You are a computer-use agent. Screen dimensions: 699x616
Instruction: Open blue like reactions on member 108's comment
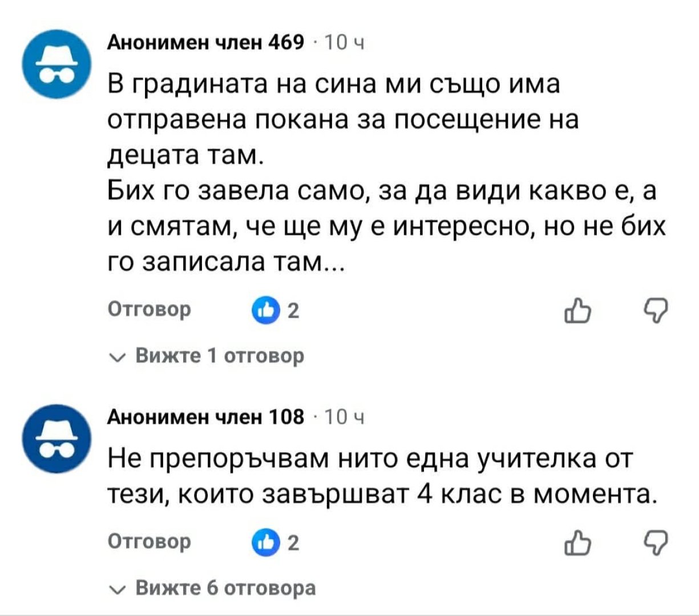[264, 542]
